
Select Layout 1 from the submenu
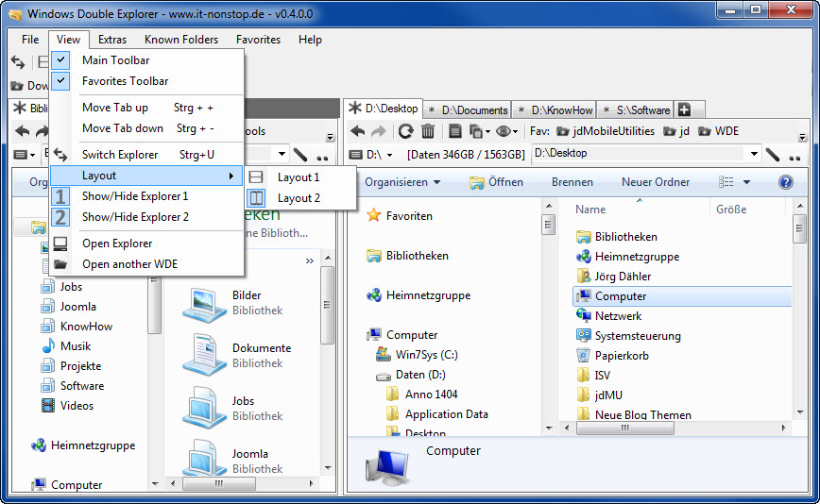298,177
